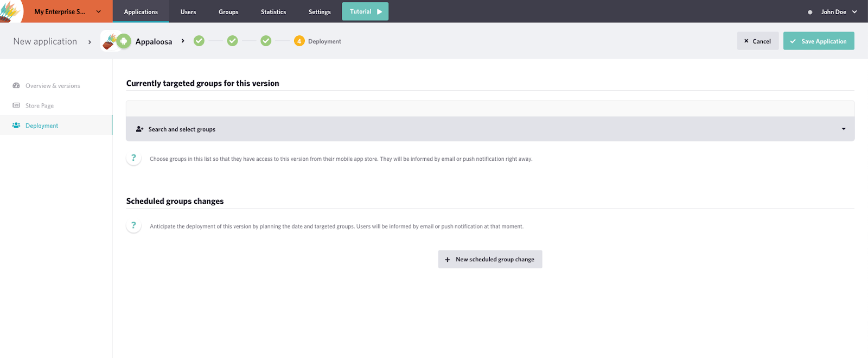Image resolution: width=868 pixels, height=358 pixels.
Task: Click the status dot beside John Doe
Action: click(x=810, y=12)
